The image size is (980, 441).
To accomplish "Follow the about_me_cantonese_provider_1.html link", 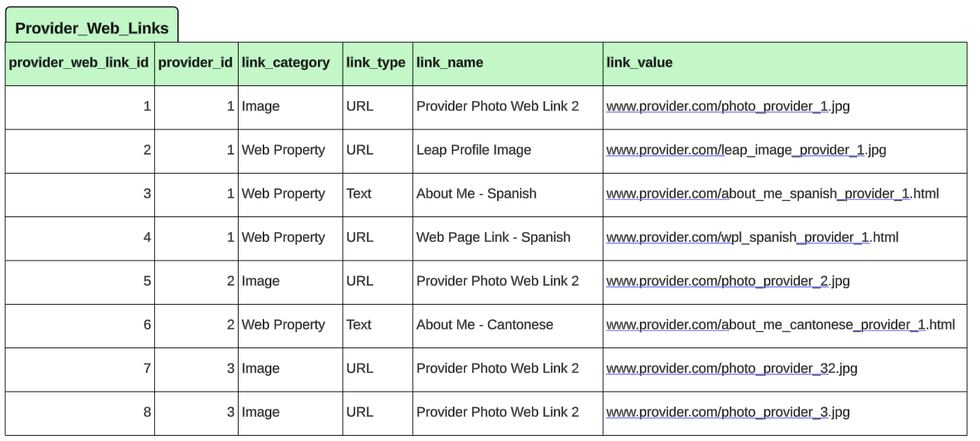I will 780,325.
